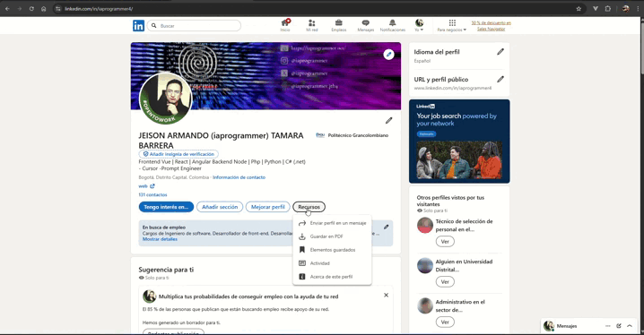Open the web external link

[146, 186]
